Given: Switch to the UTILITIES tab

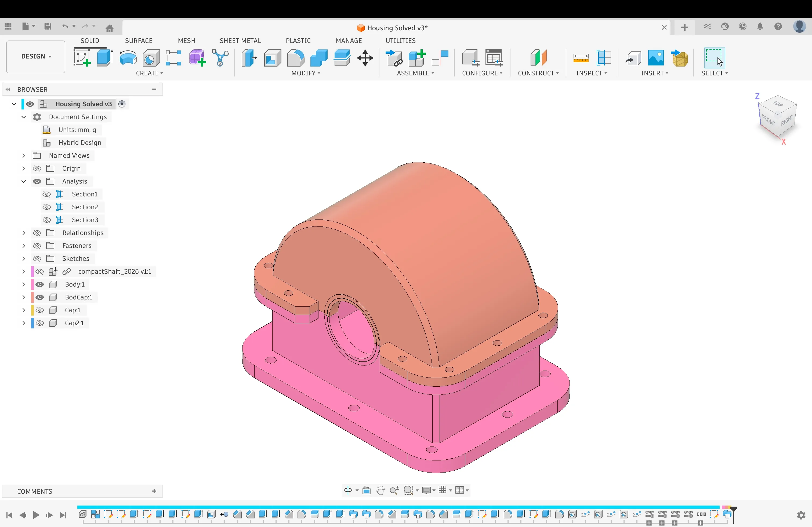Looking at the screenshot, I should (x=401, y=41).
